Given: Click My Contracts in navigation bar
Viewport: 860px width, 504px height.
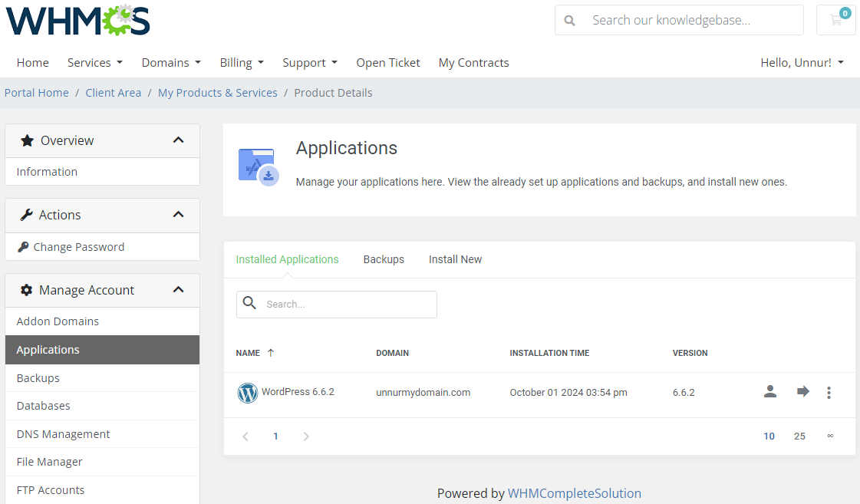Looking at the screenshot, I should [474, 63].
